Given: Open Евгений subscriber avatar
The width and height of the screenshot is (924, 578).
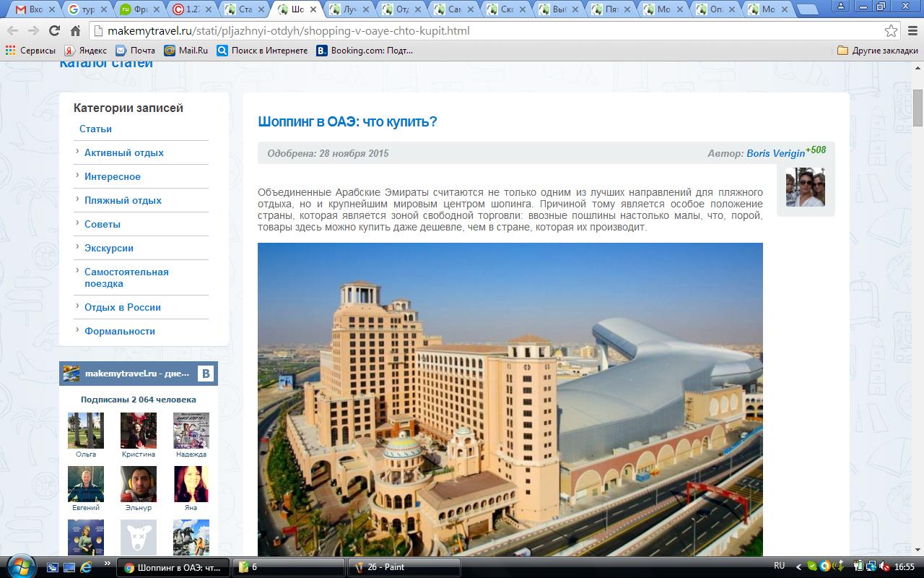Looking at the screenshot, I should (x=86, y=484).
